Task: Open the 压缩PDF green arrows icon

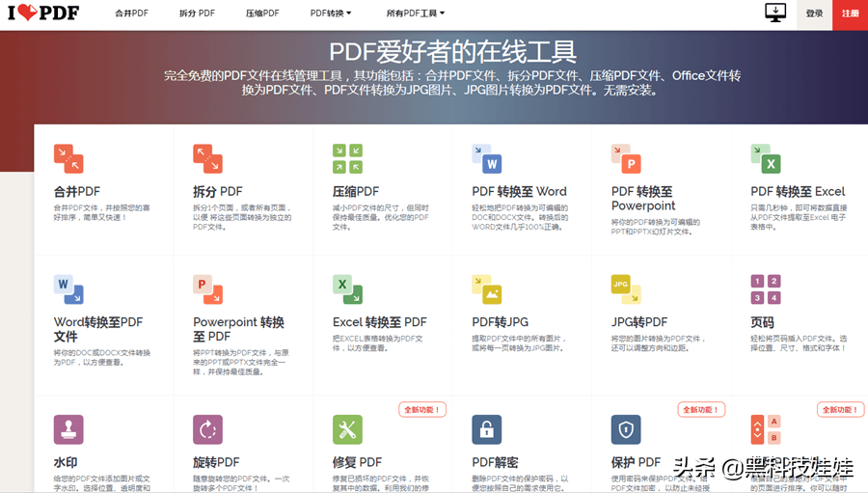Action: coord(347,158)
